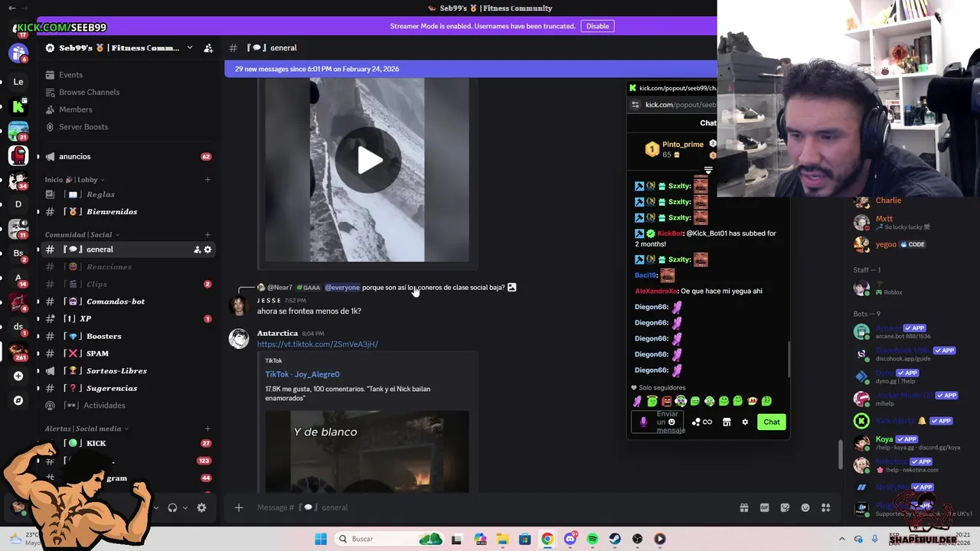Screen dimensions: 980x551
Task: Open Kick chat settings gear
Action: [745, 422]
